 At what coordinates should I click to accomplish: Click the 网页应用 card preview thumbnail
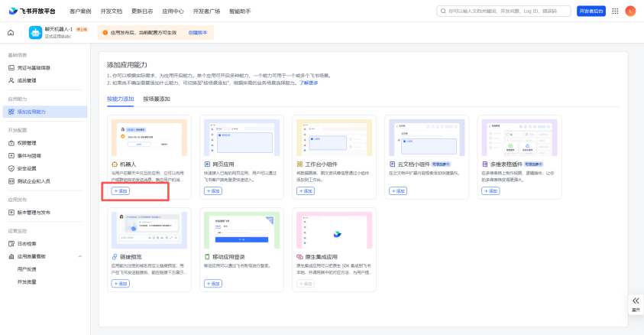tap(242, 138)
